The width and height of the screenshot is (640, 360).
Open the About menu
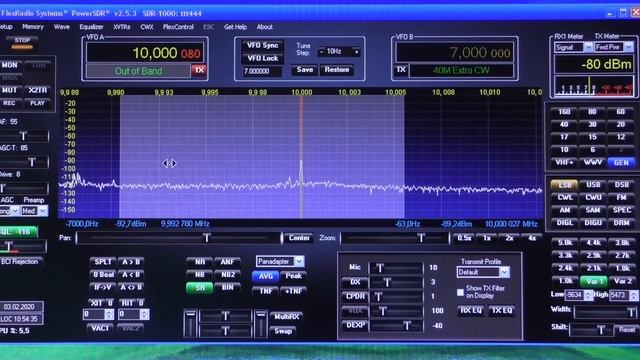pos(264,27)
